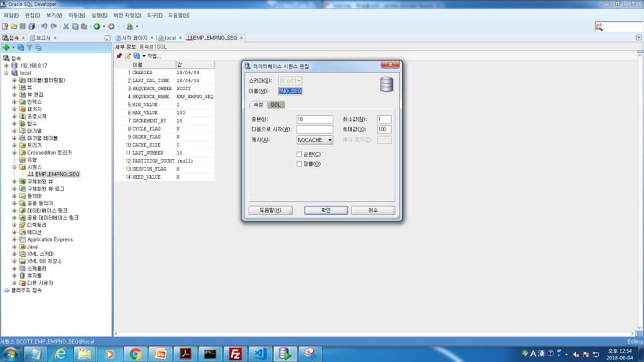The height and width of the screenshot is (362, 644).
Task: Open the command prompt taskbar icon
Action: pyautogui.click(x=210, y=354)
